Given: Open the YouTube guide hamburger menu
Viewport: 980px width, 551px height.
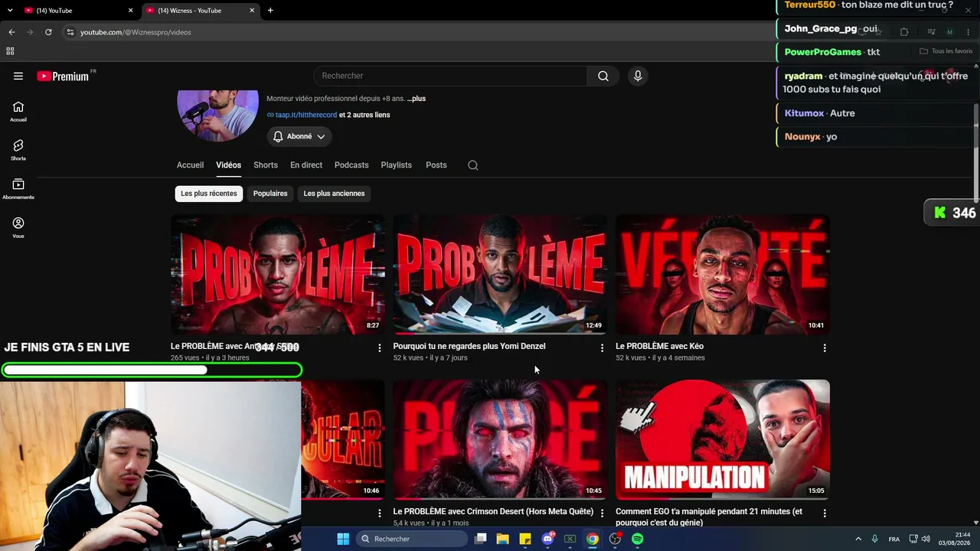Looking at the screenshot, I should [x=18, y=76].
